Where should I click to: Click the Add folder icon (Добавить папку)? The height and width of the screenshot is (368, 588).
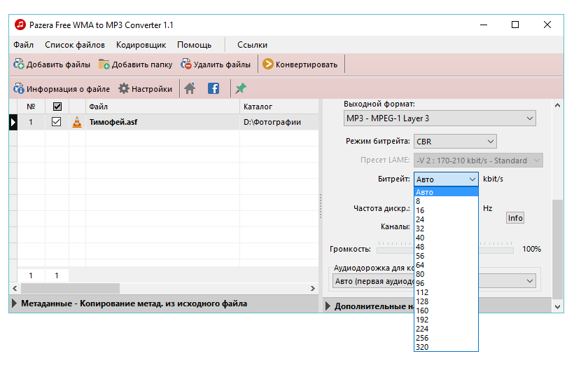[104, 64]
